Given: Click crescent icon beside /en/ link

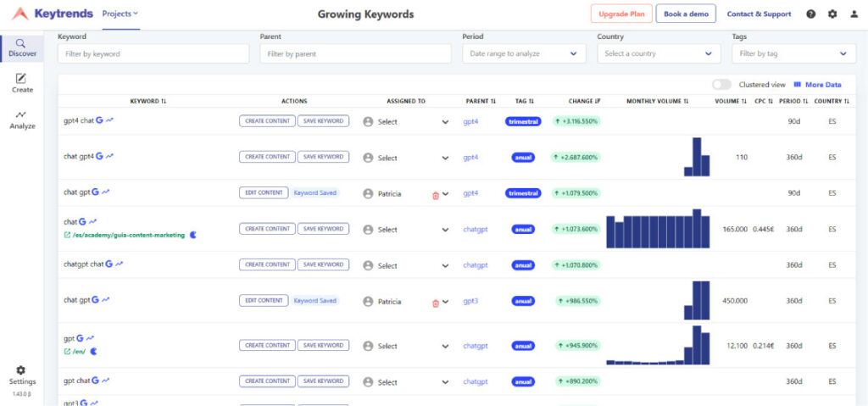Looking at the screenshot, I should [93, 351].
